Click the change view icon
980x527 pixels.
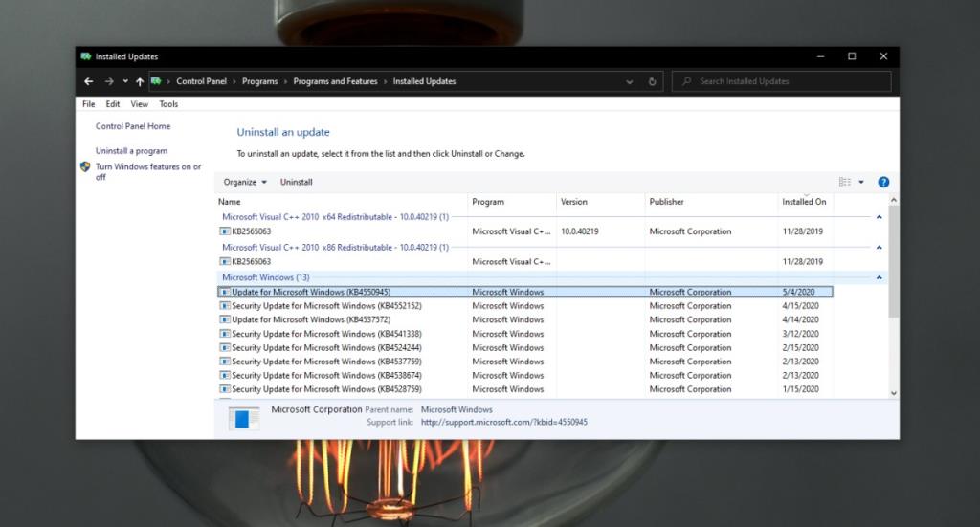click(845, 182)
